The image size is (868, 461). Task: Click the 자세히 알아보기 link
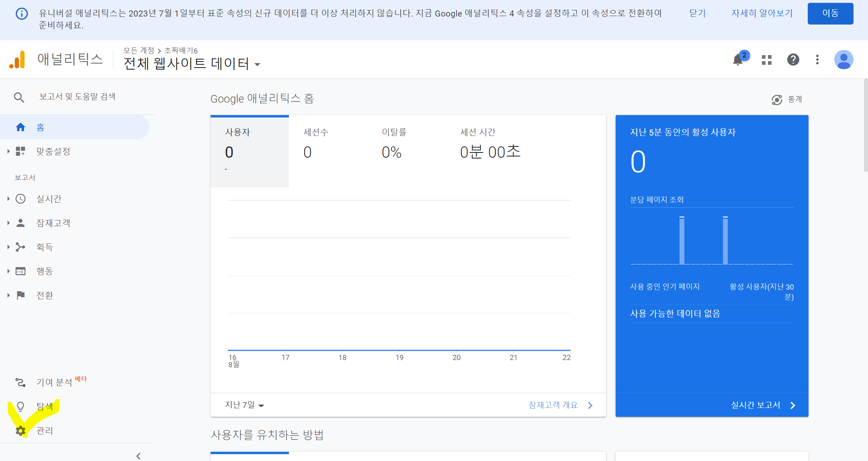(762, 13)
